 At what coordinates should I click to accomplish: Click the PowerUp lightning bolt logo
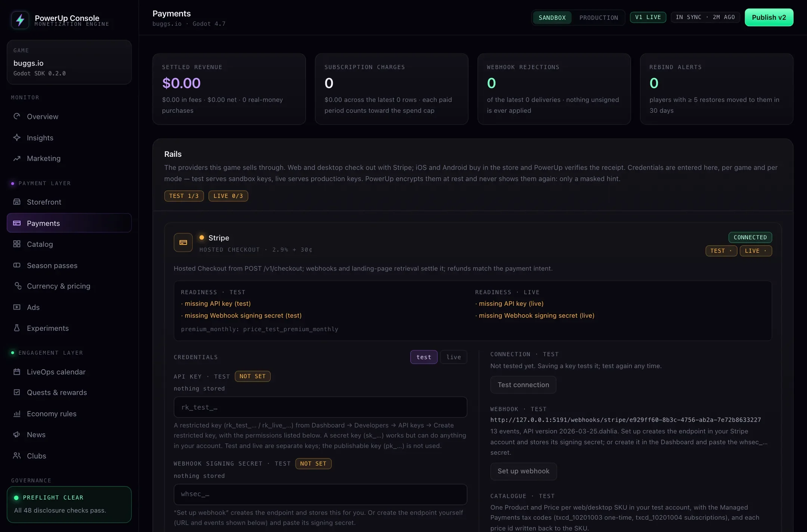click(20, 20)
